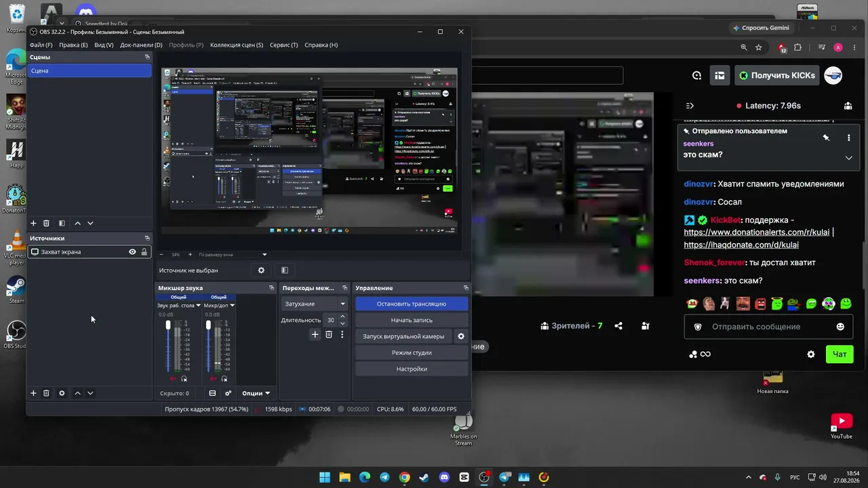Move scene down with arrow in Сцены toolbar
The image size is (868, 488).
point(90,223)
